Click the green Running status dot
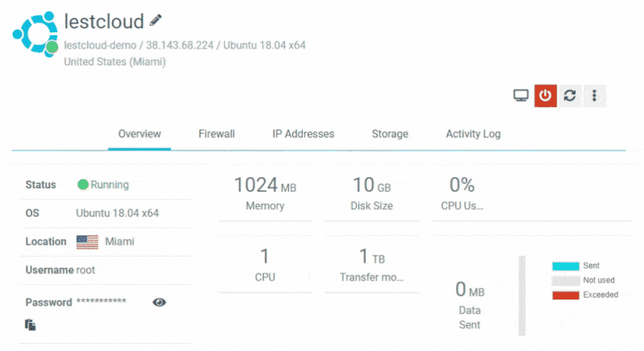Image resolution: width=644 pixels, height=351 pixels. click(83, 184)
